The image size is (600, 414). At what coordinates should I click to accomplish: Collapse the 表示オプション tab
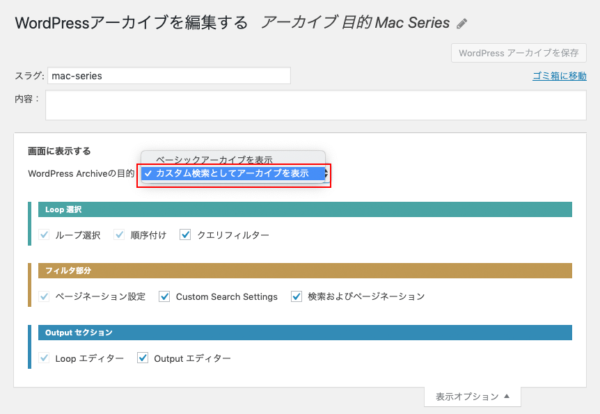[473, 396]
